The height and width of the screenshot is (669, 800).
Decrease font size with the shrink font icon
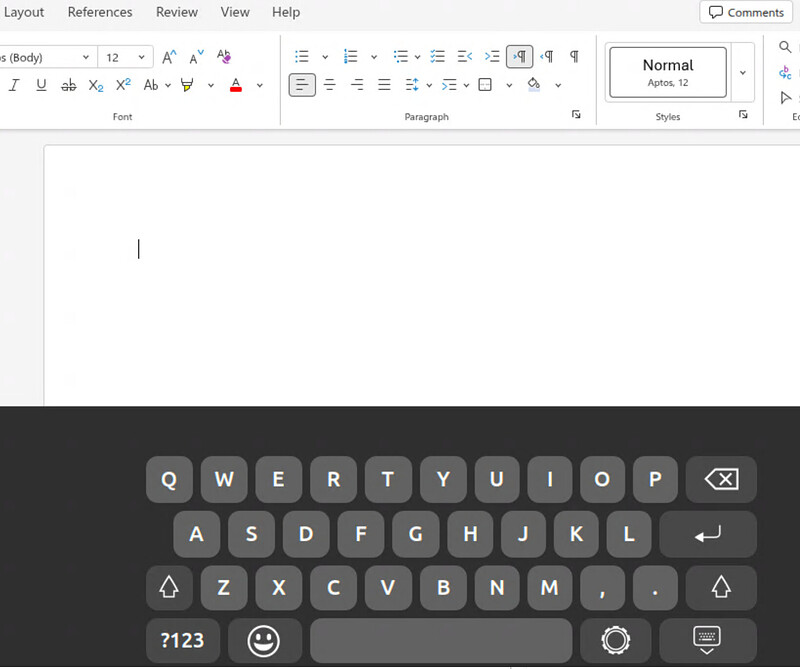coord(196,57)
